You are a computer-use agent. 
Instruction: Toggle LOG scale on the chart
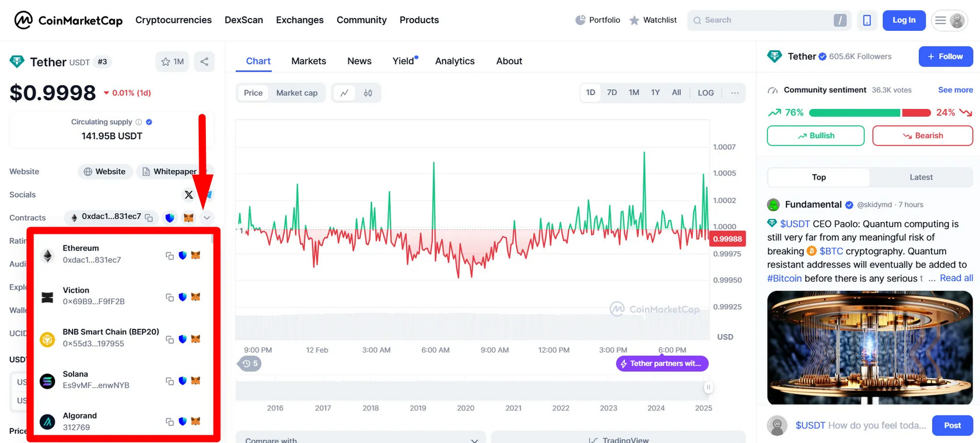(x=705, y=93)
